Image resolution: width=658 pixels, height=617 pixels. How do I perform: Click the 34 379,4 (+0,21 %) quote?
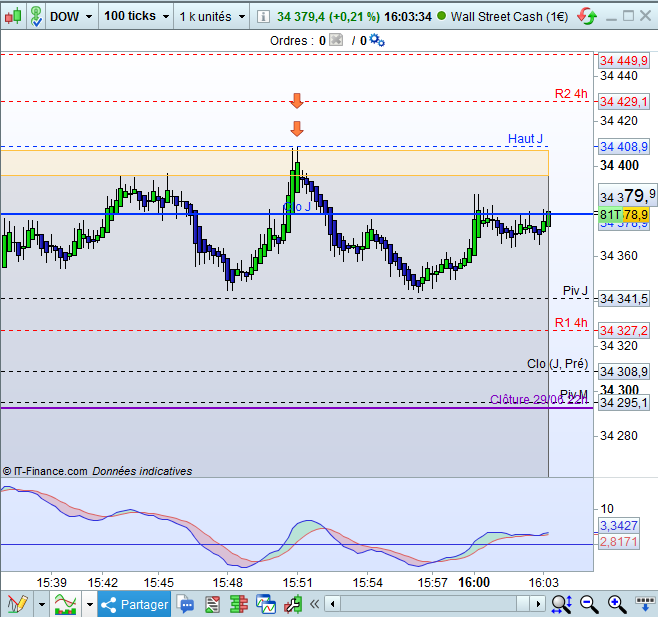(x=328, y=16)
